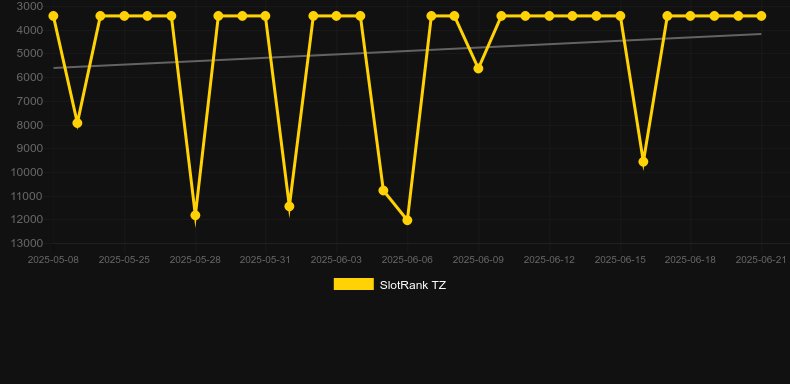
Task: Click the 2025-06-06 x-axis date label
Action: click(x=407, y=260)
